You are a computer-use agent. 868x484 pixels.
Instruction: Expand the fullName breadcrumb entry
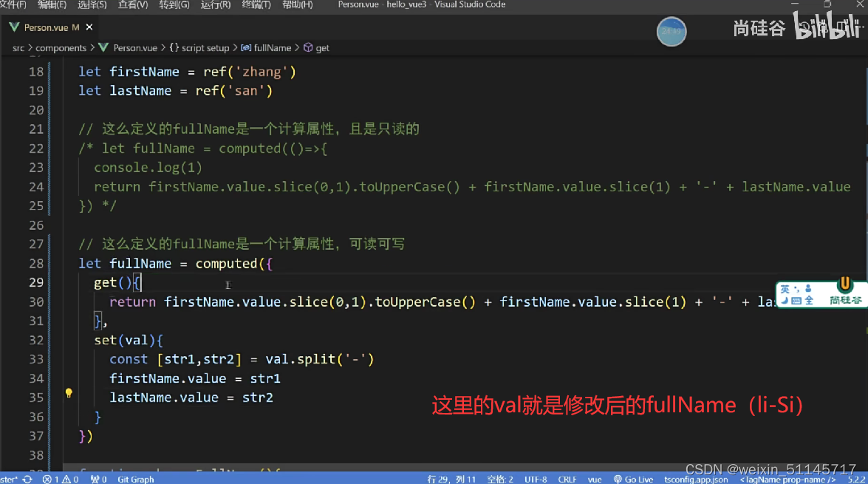pyautogui.click(x=267, y=47)
